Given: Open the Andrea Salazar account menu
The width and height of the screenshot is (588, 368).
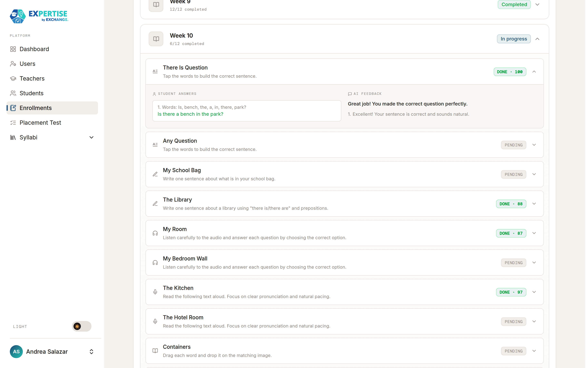Looking at the screenshot, I should (52, 352).
